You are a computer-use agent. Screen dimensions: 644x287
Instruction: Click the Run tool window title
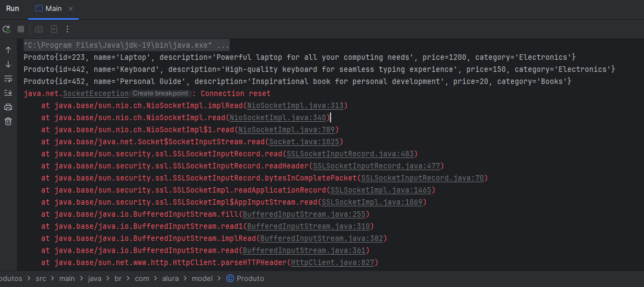click(x=12, y=9)
